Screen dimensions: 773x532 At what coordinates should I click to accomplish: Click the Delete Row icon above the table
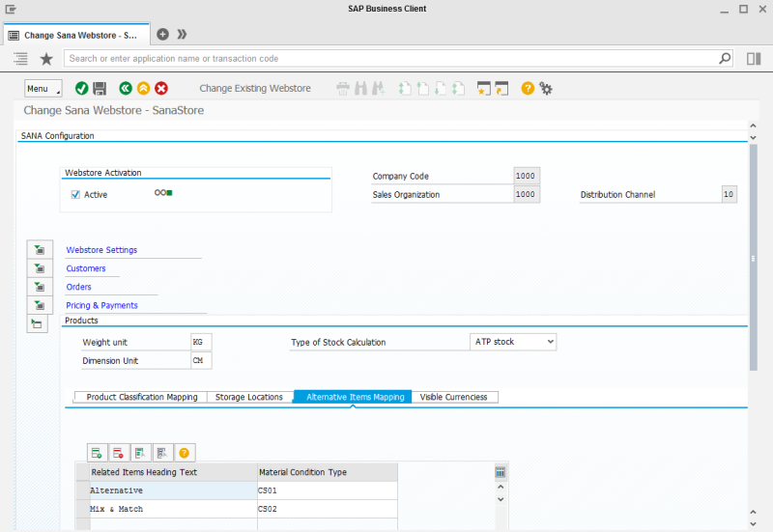coord(118,453)
